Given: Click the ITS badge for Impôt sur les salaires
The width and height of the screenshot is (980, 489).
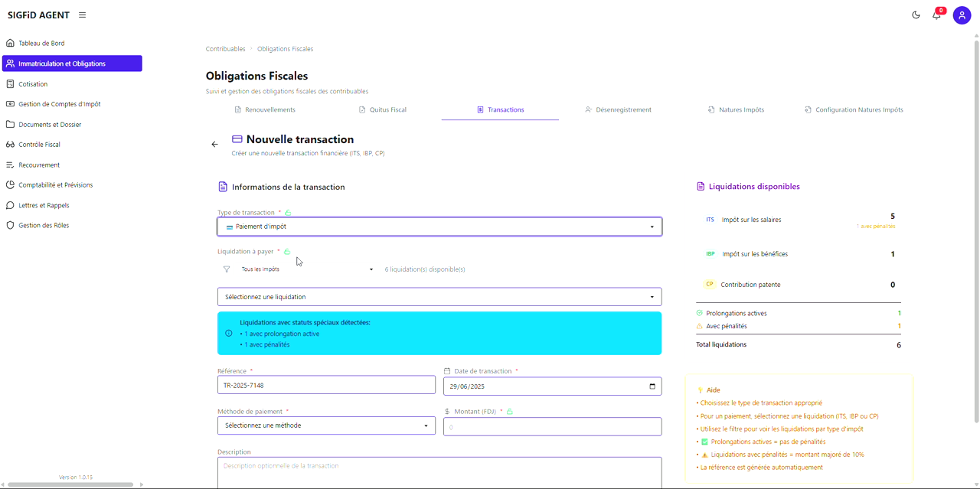Looking at the screenshot, I should 710,220.
